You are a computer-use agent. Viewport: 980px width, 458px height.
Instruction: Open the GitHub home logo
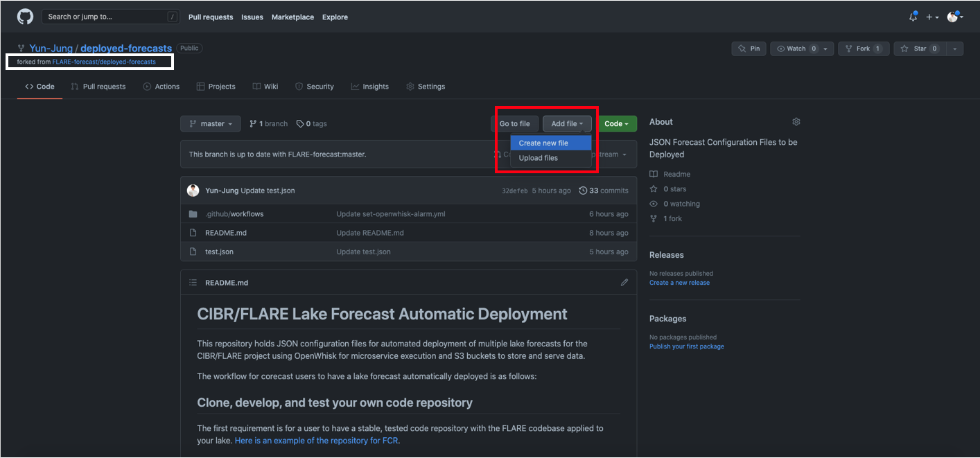coord(25,17)
